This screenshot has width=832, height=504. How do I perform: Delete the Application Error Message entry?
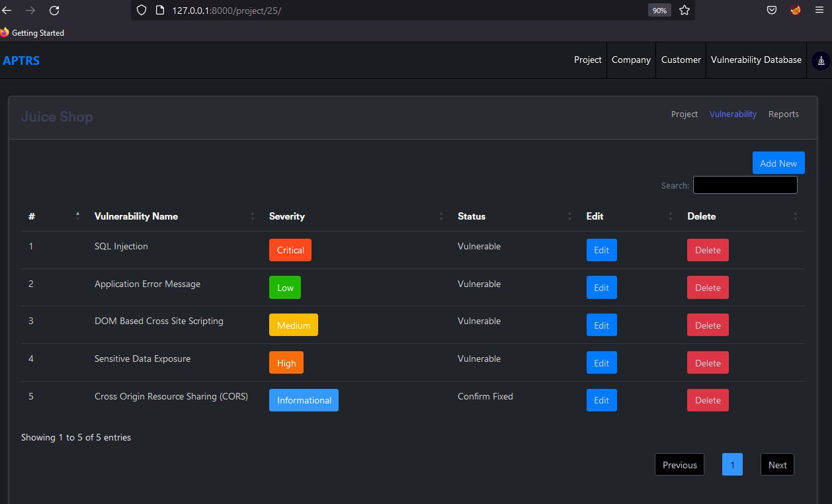[708, 288]
